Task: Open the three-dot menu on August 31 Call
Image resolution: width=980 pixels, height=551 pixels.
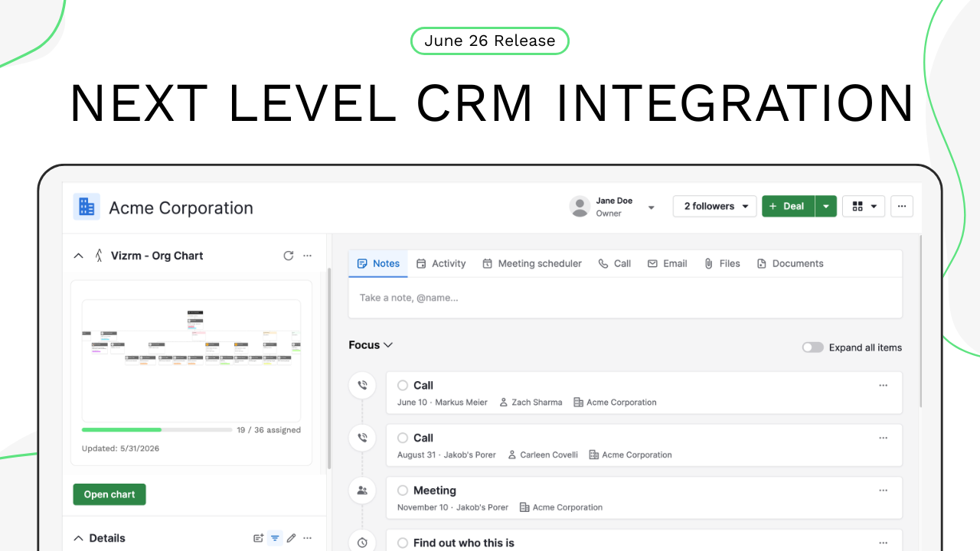Action: click(884, 438)
